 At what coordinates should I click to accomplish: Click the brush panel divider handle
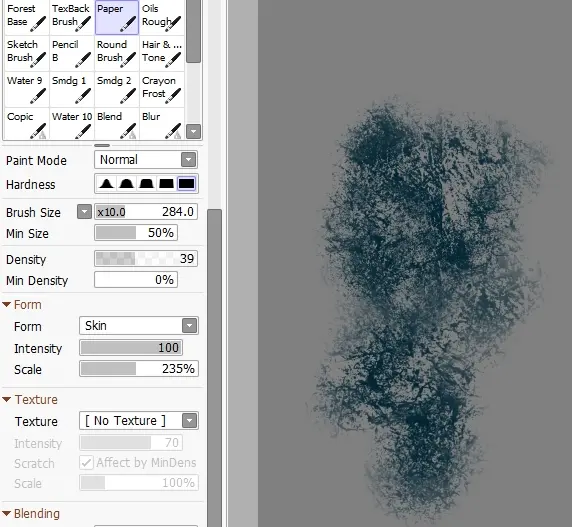(102, 145)
